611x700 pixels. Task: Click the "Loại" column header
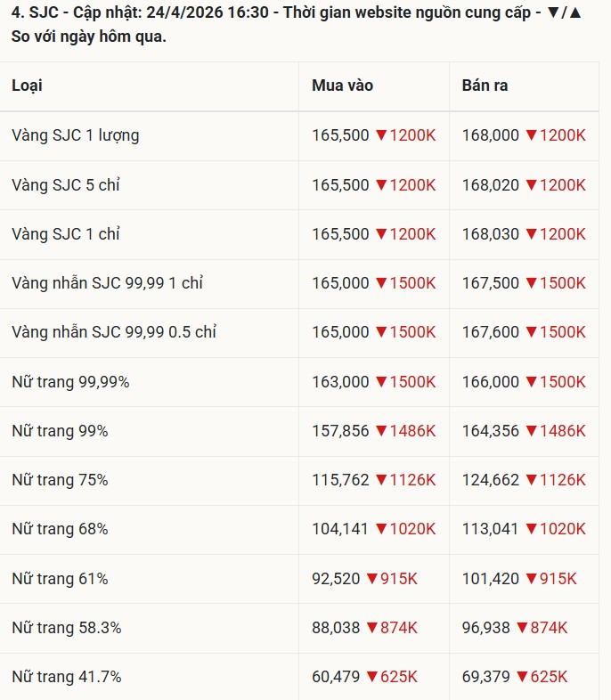coord(27,85)
